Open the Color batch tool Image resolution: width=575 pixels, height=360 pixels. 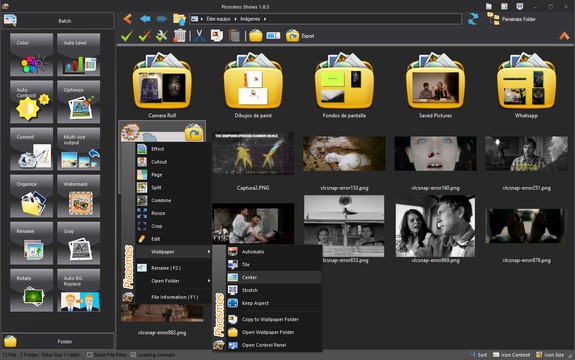(x=32, y=55)
